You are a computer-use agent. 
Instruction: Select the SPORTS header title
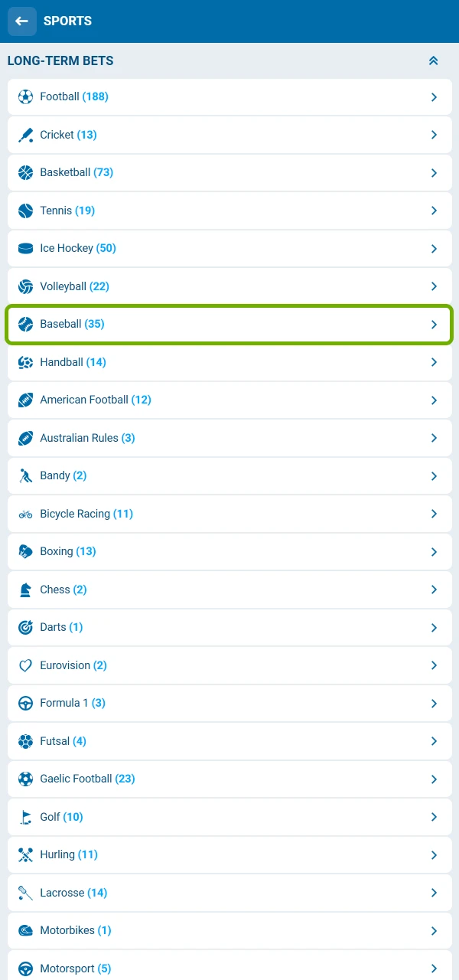(67, 21)
